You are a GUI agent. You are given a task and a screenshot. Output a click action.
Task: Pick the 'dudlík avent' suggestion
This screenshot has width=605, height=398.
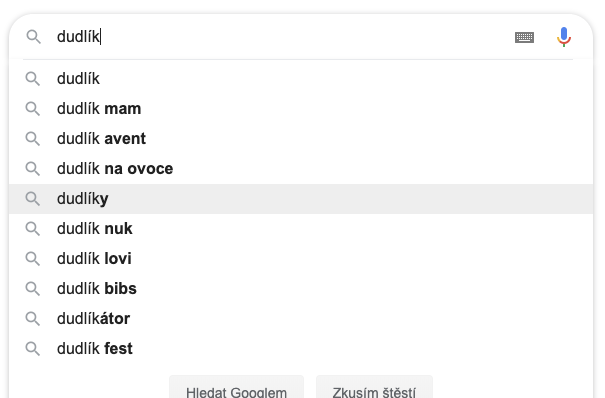[301, 139]
